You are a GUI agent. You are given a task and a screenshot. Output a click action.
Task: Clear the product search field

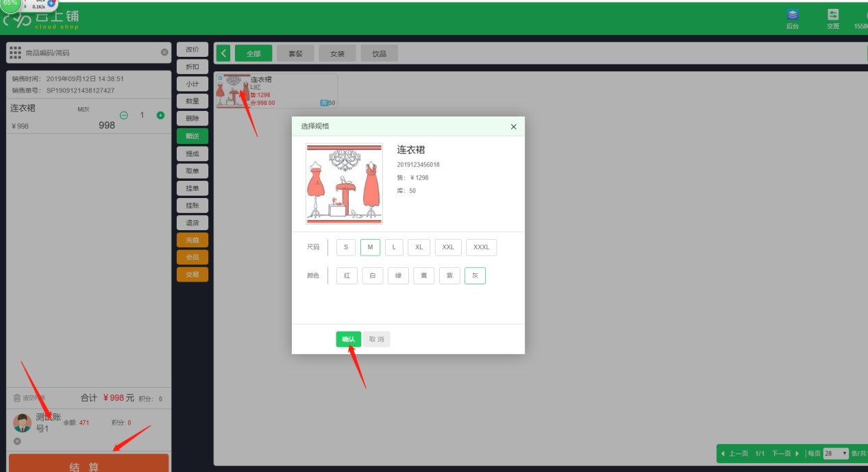click(164, 53)
